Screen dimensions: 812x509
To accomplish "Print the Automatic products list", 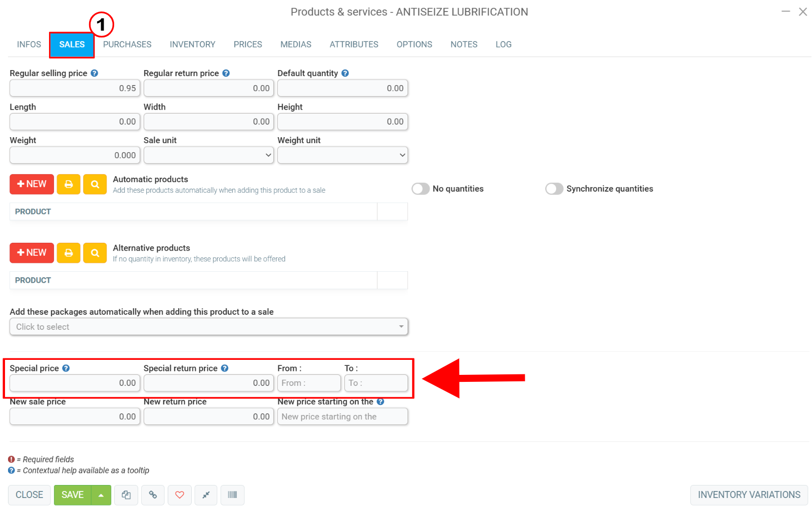I will [x=69, y=184].
